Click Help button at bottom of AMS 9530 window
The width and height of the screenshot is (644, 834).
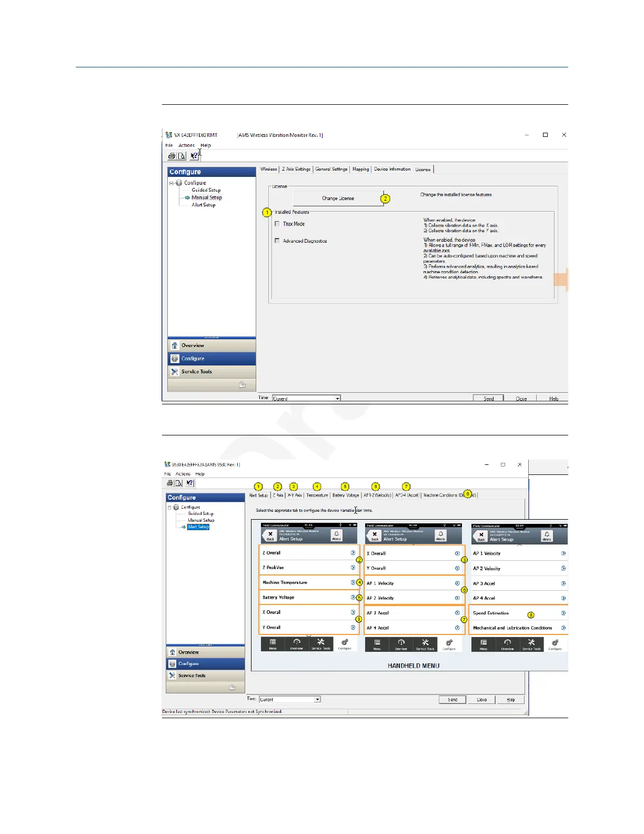tap(511, 700)
